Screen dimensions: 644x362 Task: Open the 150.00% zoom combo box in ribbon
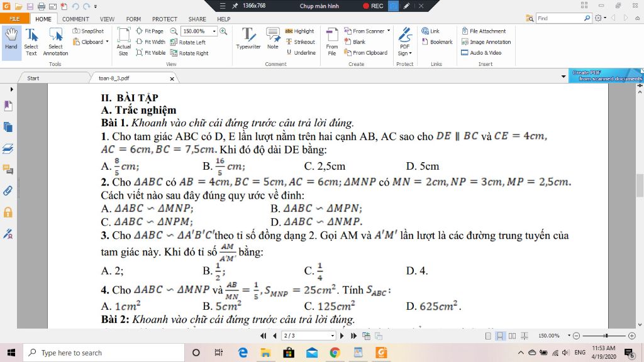(x=199, y=31)
